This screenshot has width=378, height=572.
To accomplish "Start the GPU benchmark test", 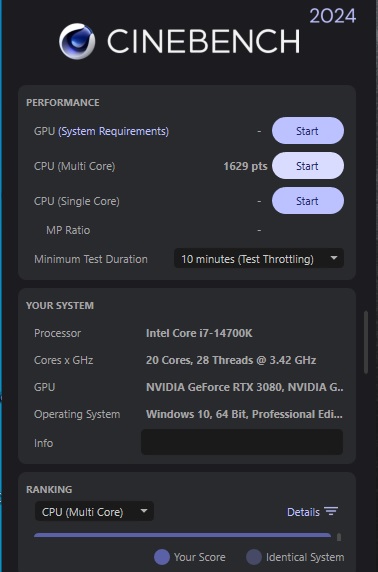I will click(x=308, y=131).
